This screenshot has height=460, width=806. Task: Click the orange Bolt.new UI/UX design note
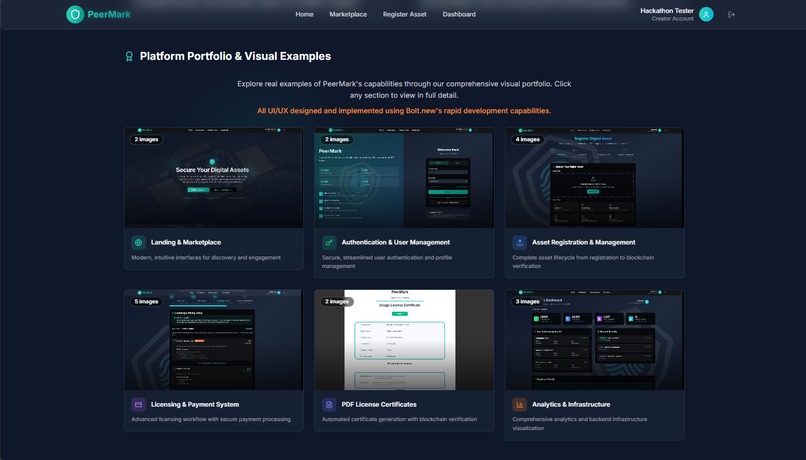pos(404,111)
